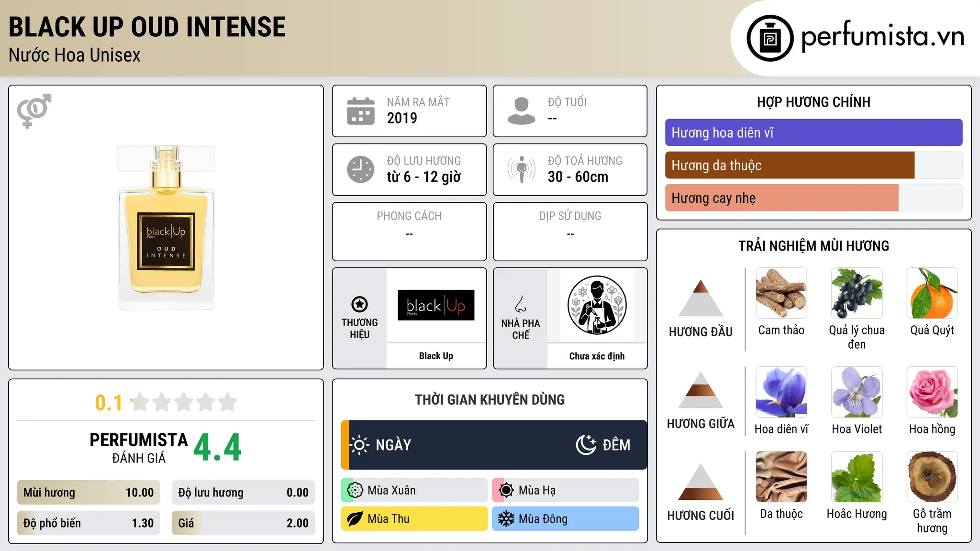
Task: Click the snowflake icon for Mùa Đông
Action: pos(506,519)
